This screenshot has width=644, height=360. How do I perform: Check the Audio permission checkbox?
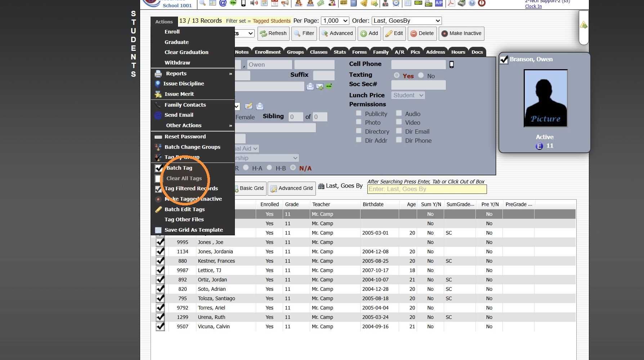pyautogui.click(x=399, y=113)
